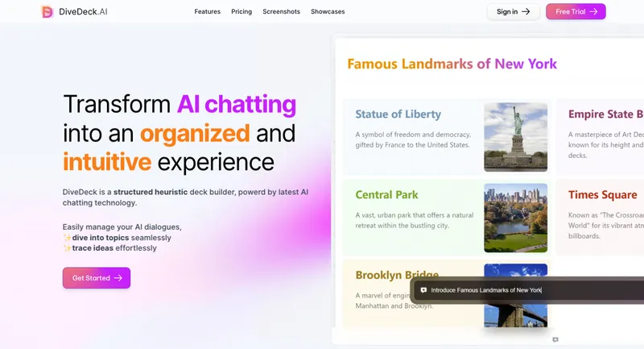Click the chat bubble icon in the prompt bar
The width and height of the screenshot is (644, 349).
423,290
